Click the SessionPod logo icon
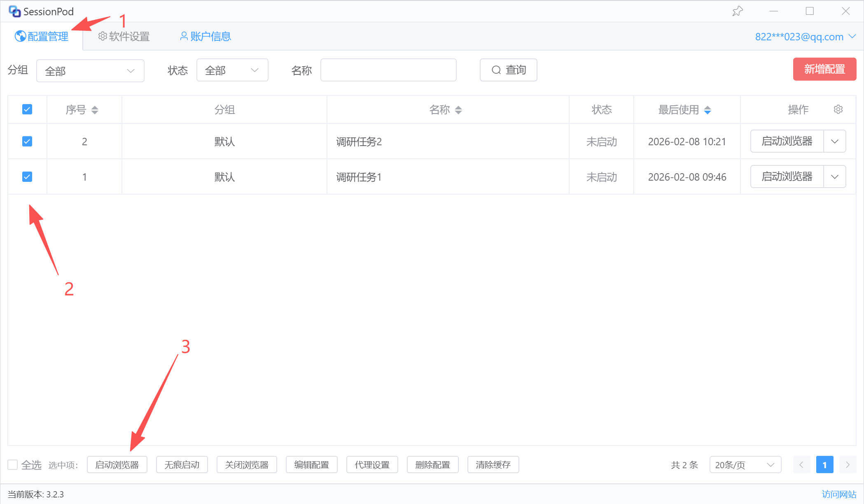This screenshot has height=504, width=864. click(x=14, y=12)
